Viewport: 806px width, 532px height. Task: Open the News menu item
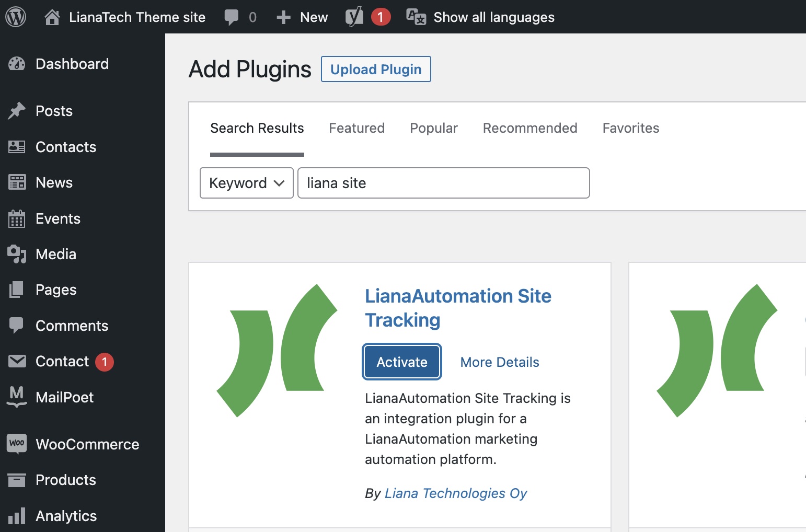click(54, 182)
